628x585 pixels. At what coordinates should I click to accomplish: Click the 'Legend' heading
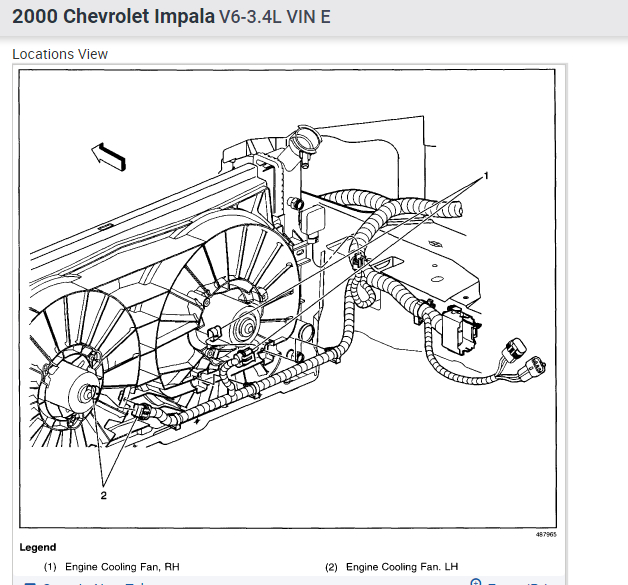(x=38, y=547)
